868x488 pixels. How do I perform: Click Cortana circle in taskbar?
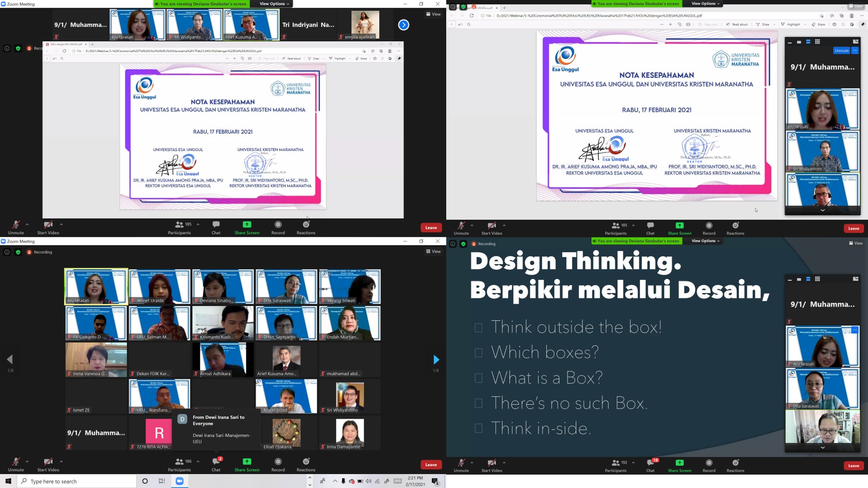pyautogui.click(x=145, y=481)
